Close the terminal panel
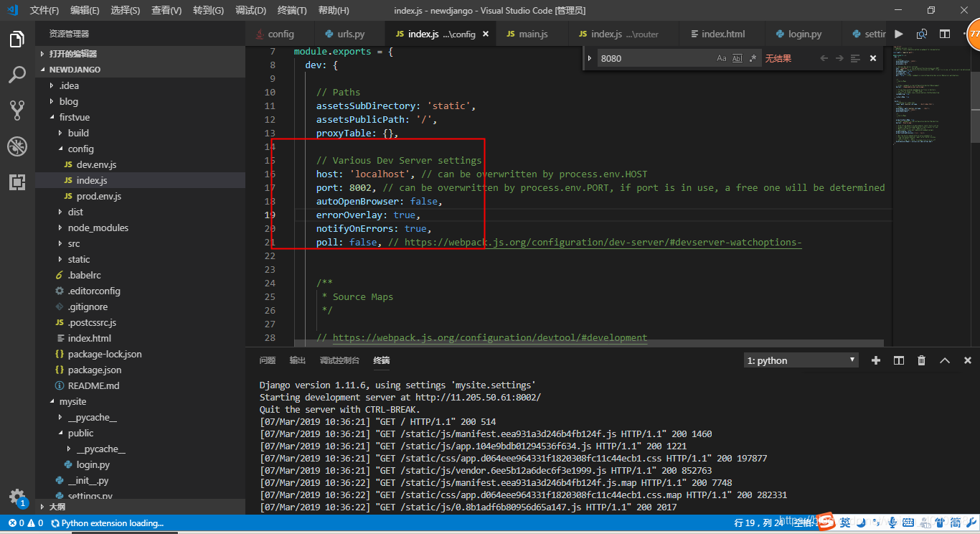Image resolution: width=980 pixels, height=534 pixels. click(x=968, y=360)
